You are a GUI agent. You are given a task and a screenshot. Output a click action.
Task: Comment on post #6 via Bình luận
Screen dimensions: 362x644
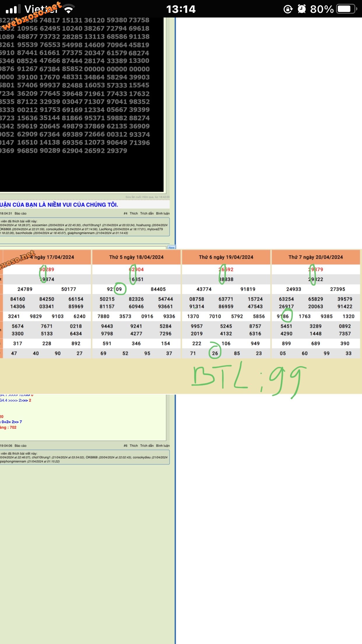point(163,446)
